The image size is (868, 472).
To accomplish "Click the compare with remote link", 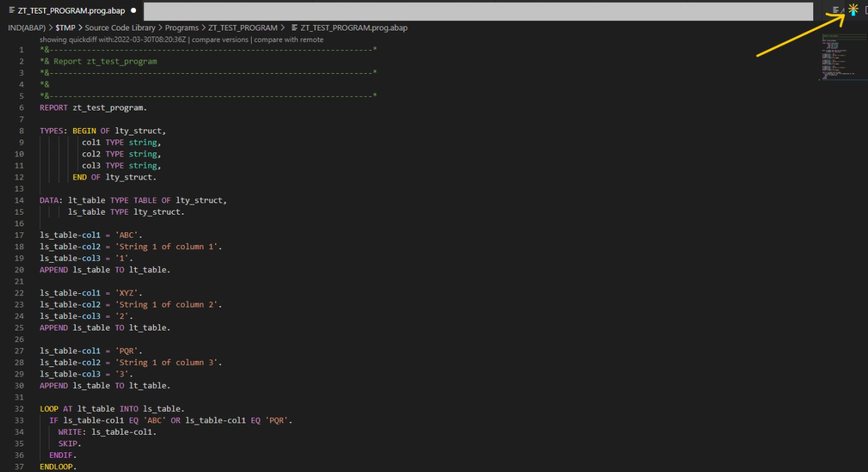I will click(x=287, y=39).
